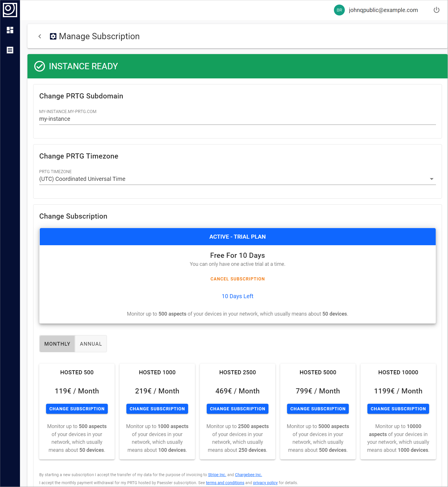Open the list icon in sidebar
The image size is (448, 487).
tap(10, 50)
